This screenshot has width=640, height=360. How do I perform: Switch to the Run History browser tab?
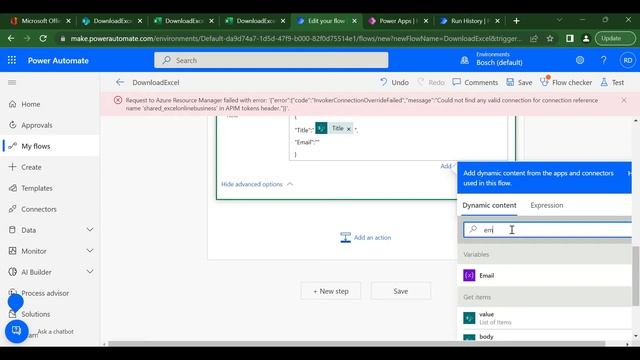tap(469, 21)
